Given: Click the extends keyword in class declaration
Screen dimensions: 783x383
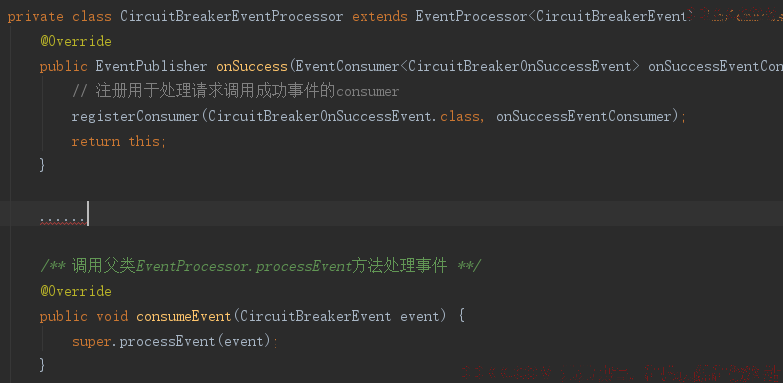Looking at the screenshot, I should tap(380, 16).
